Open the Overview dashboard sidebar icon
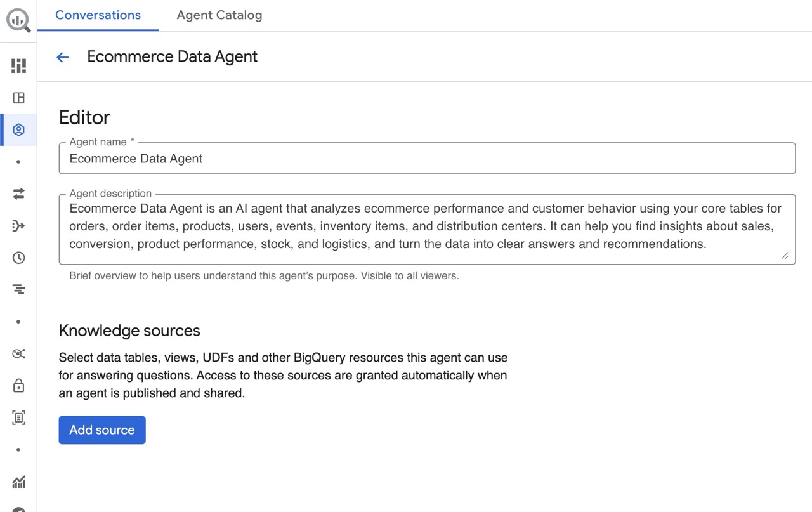The width and height of the screenshot is (812, 512). [18, 66]
